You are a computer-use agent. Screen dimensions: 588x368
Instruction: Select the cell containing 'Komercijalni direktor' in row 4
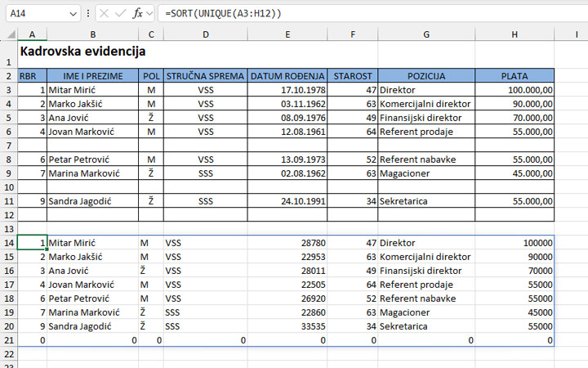click(425, 104)
